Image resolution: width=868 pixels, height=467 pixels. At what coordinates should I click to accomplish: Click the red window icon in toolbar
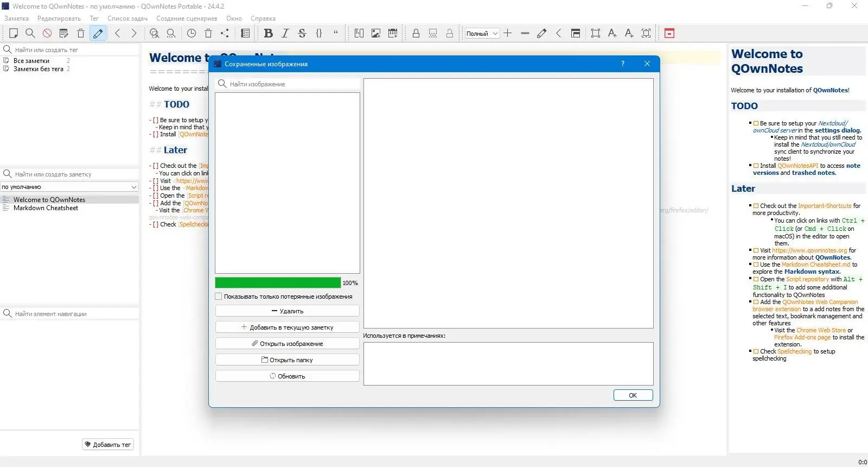click(669, 33)
